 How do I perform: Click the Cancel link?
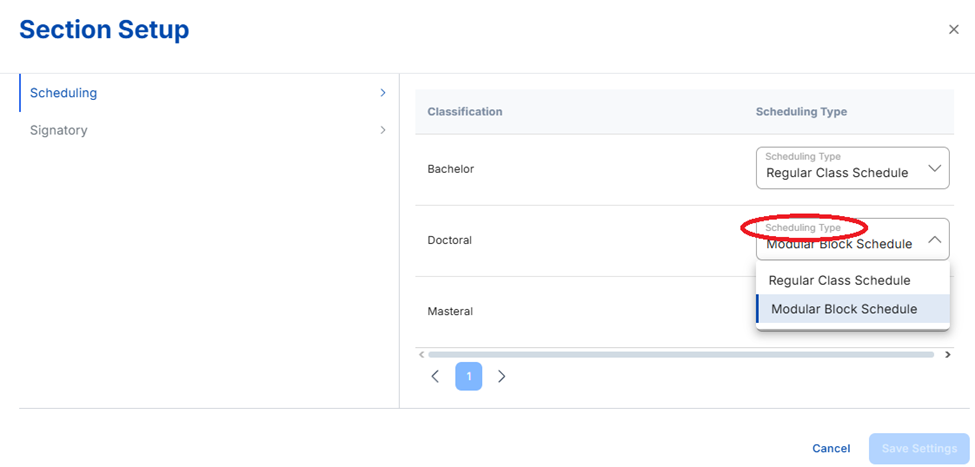click(x=831, y=448)
